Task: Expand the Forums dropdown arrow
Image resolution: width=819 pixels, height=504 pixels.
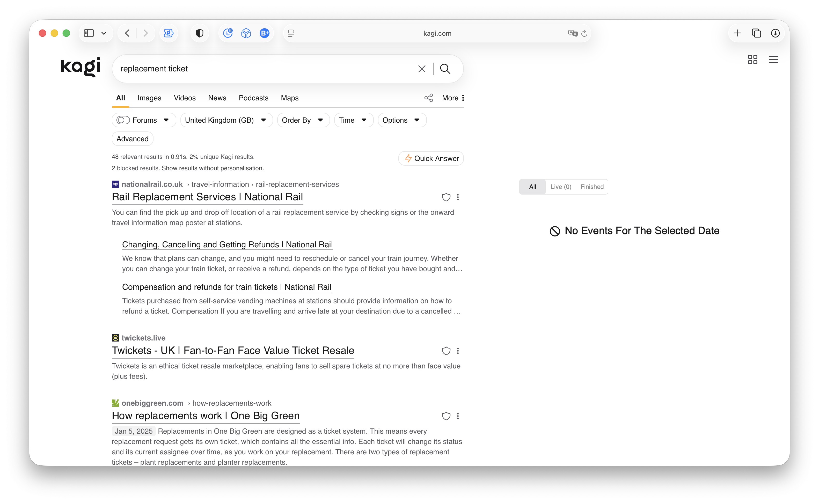Action: pos(166,120)
